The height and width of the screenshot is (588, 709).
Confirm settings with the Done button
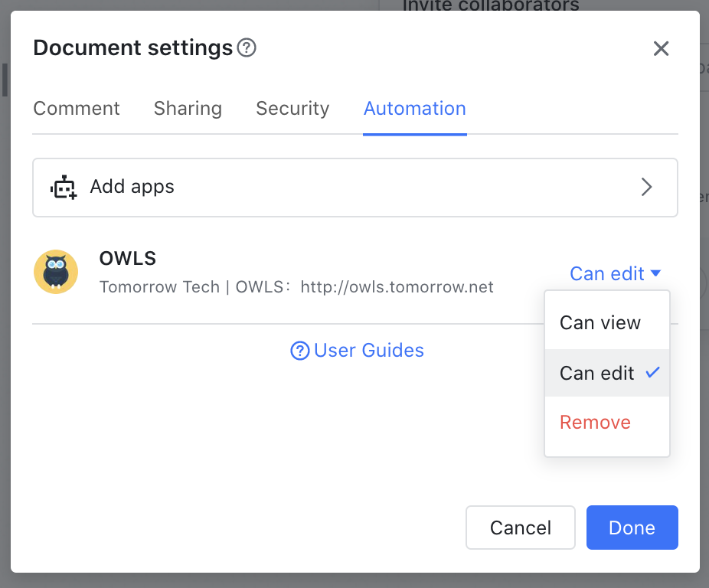point(632,528)
